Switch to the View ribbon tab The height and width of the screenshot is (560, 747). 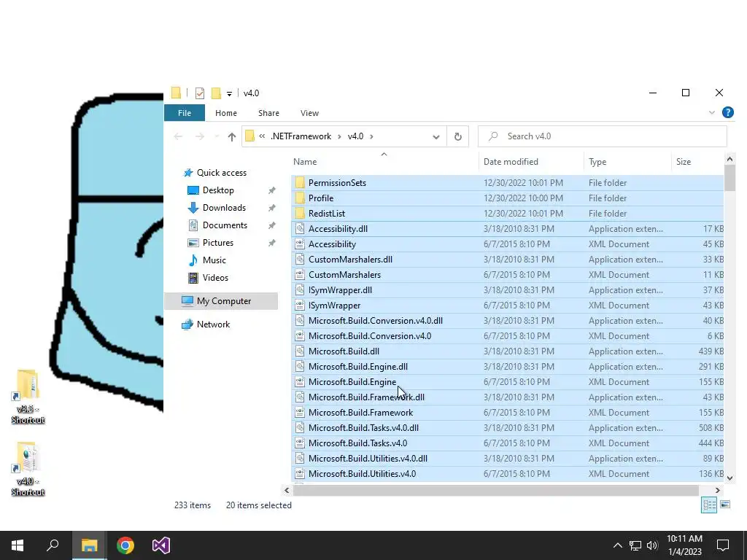309,113
